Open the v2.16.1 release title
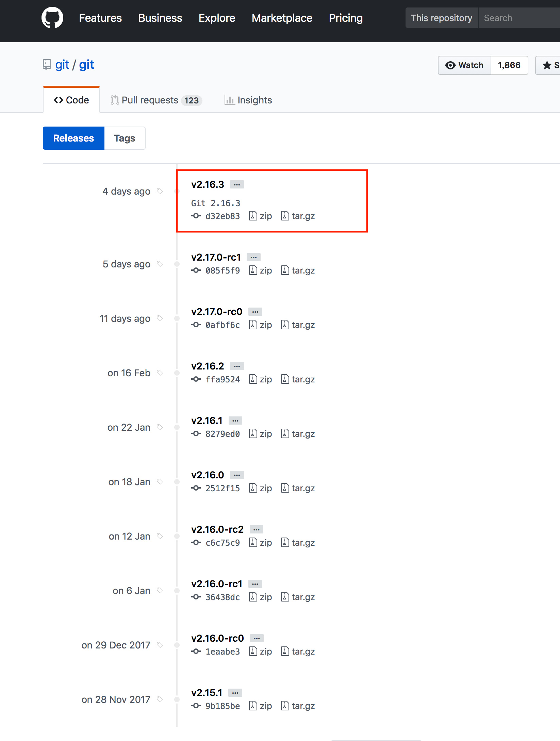Viewport: 560px width, 741px height. [x=207, y=421]
